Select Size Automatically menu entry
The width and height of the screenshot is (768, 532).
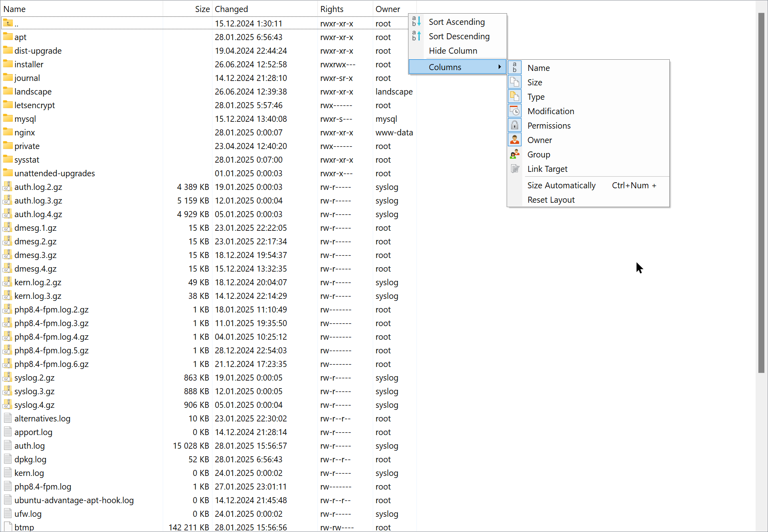point(561,185)
